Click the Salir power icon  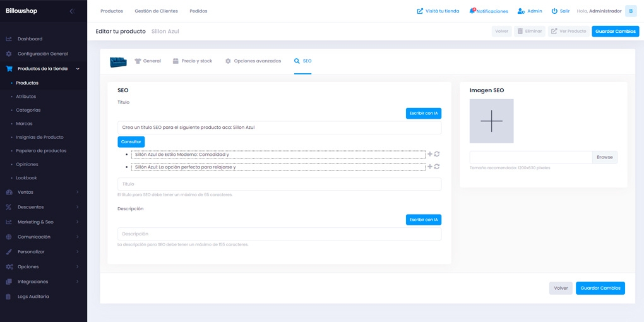click(x=554, y=11)
